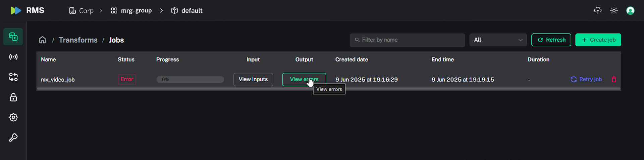Delete my_video_job with the trash icon

pyautogui.click(x=614, y=79)
